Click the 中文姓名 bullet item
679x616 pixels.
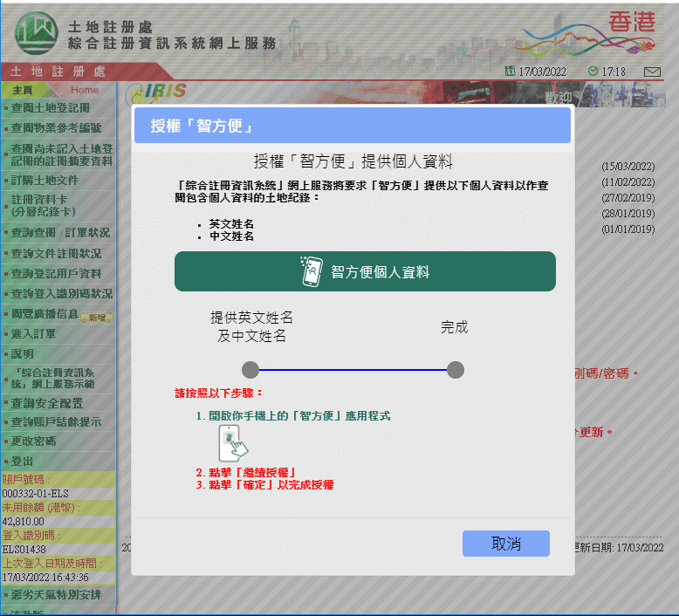[231, 236]
